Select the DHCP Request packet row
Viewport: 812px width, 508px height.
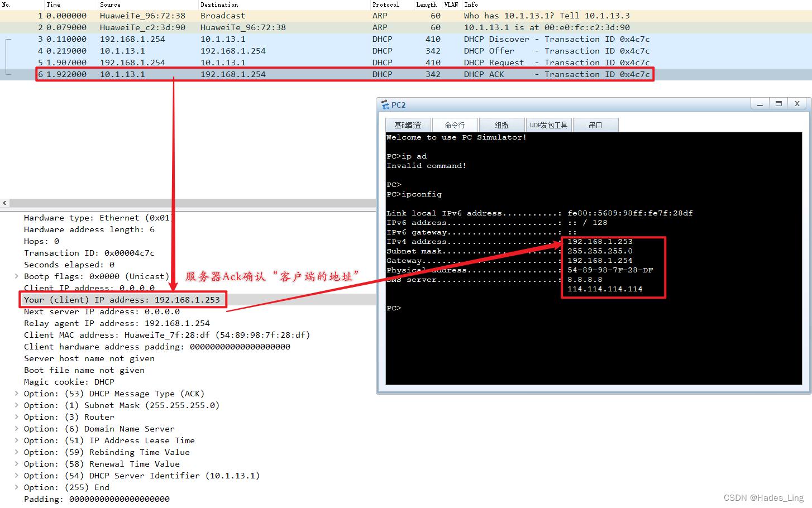tap(406, 63)
